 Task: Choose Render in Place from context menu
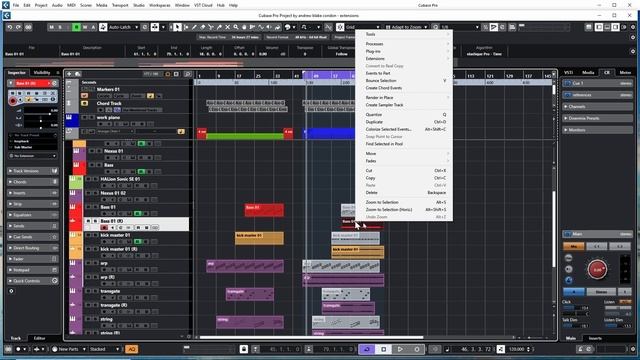click(x=404, y=98)
